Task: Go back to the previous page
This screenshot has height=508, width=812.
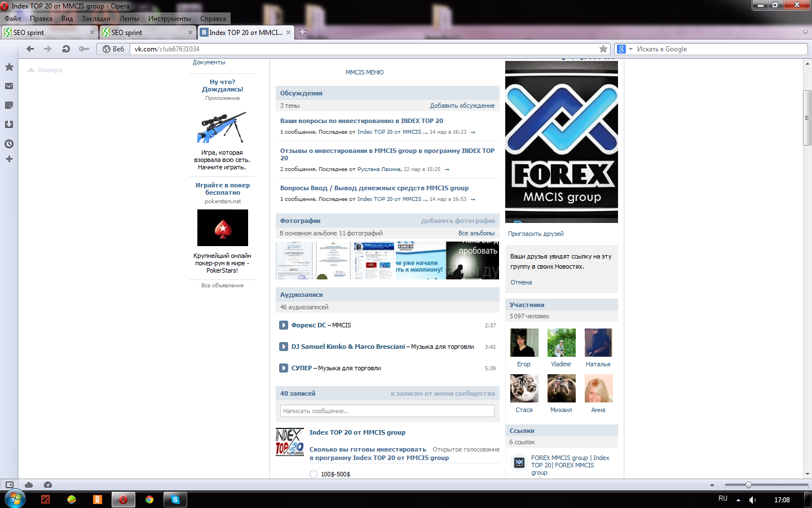Action: point(30,49)
